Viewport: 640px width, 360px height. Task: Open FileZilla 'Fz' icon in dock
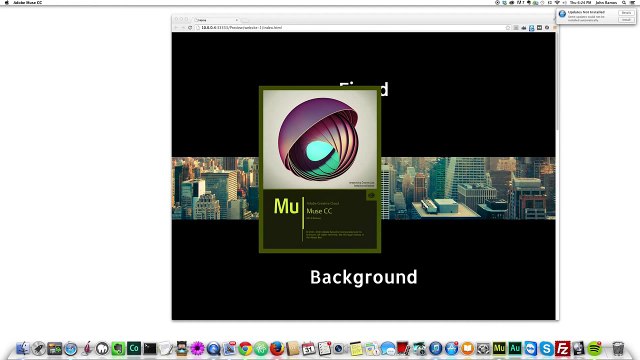click(x=562, y=348)
